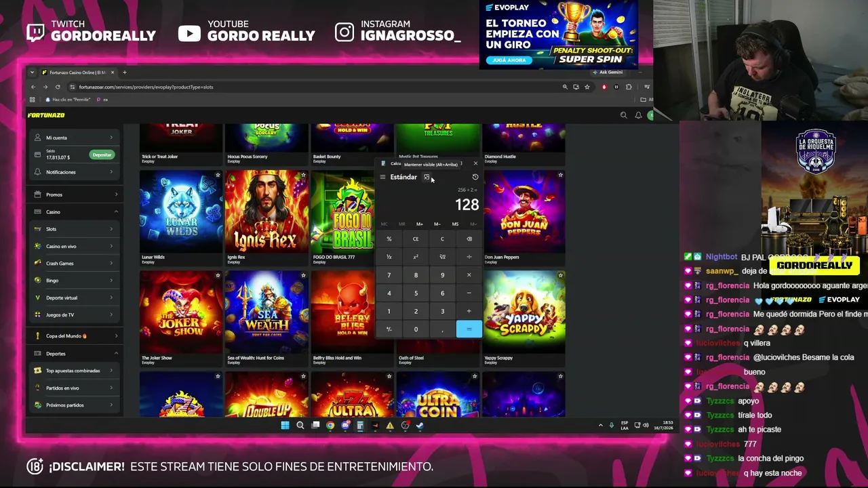Favorite the Ignis Rex game star
868x488 pixels.
(x=303, y=175)
